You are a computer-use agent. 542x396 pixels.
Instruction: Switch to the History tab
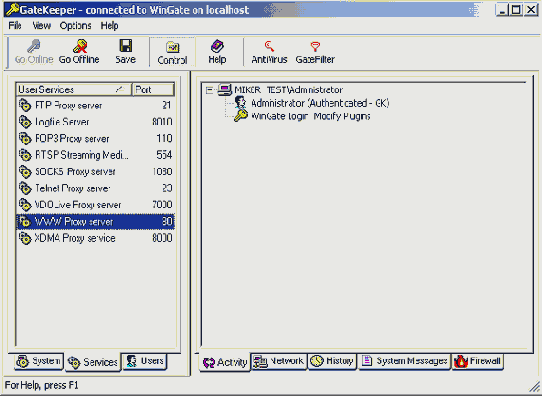pyautogui.click(x=332, y=361)
